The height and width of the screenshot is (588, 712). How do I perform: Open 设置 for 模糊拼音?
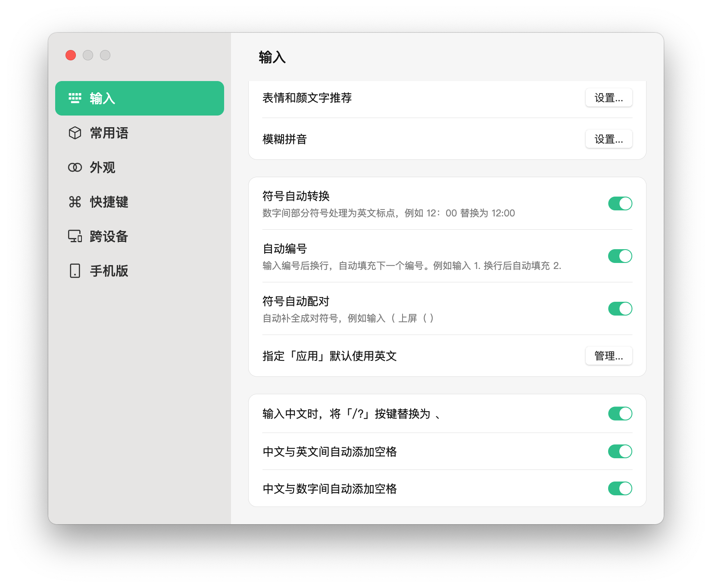click(x=609, y=139)
